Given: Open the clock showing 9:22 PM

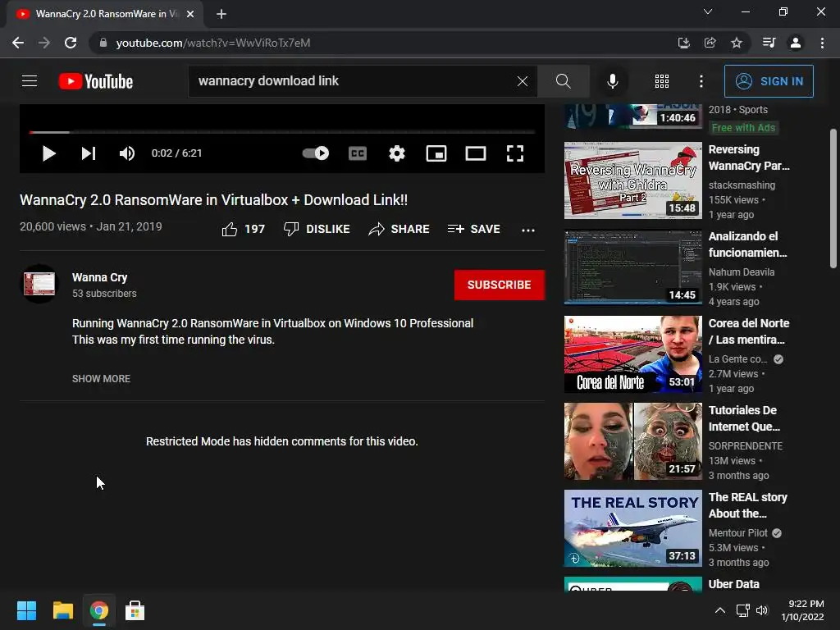Looking at the screenshot, I should click(802, 610).
